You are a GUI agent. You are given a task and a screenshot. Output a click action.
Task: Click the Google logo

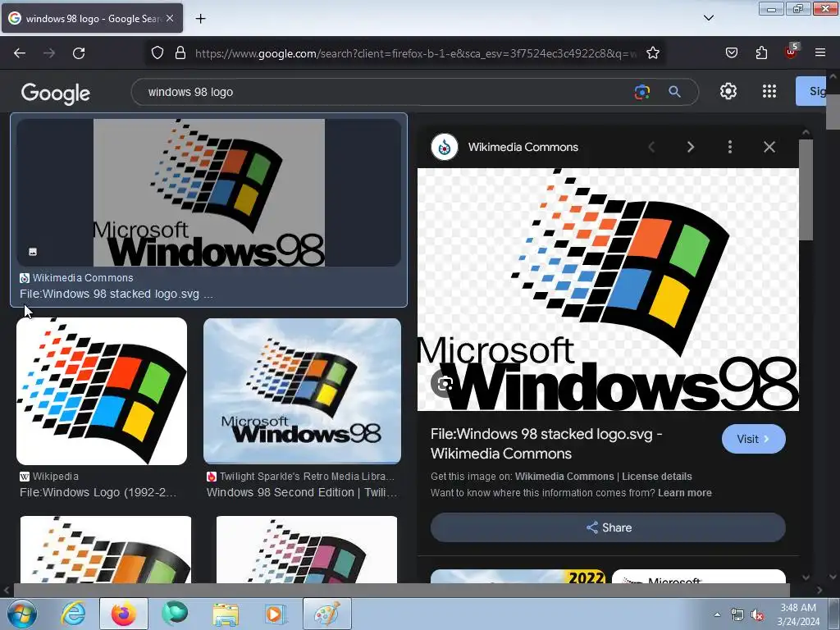[x=56, y=93]
